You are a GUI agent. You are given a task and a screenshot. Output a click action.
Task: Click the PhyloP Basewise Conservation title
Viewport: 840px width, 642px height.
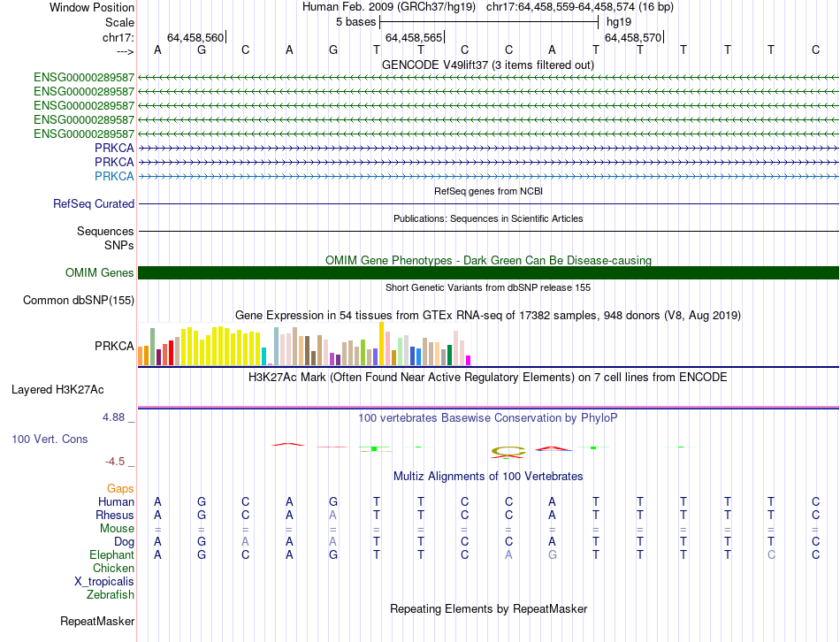coord(488,418)
